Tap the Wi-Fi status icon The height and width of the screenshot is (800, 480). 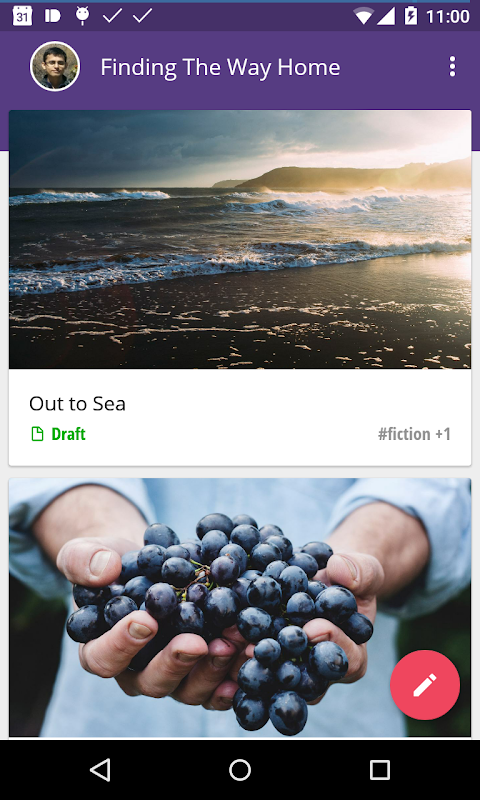pyautogui.click(x=363, y=16)
